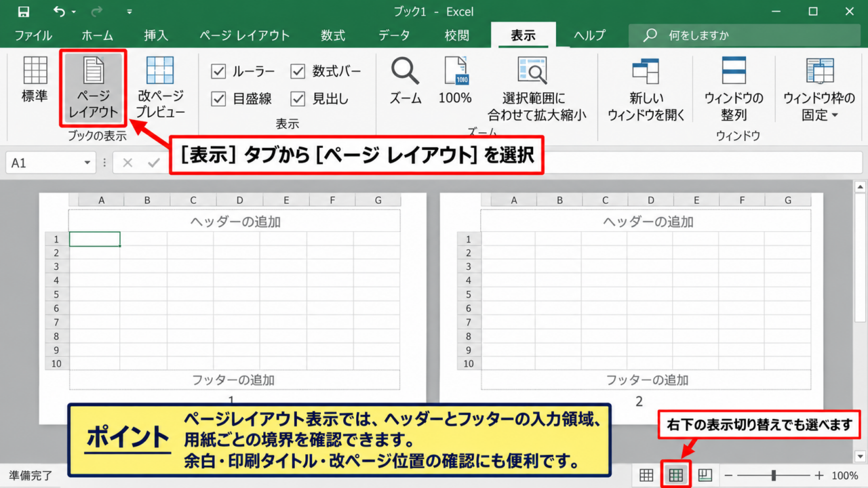Click ウィンドウの整列 to arrange windows
This screenshot has width=868, height=488.
click(x=734, y=88)
